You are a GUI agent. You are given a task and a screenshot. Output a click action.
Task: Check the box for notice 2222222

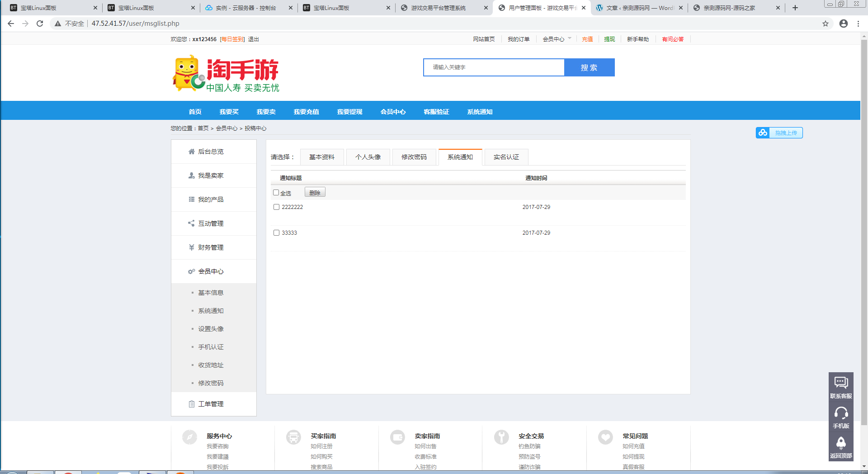[276, 207]
